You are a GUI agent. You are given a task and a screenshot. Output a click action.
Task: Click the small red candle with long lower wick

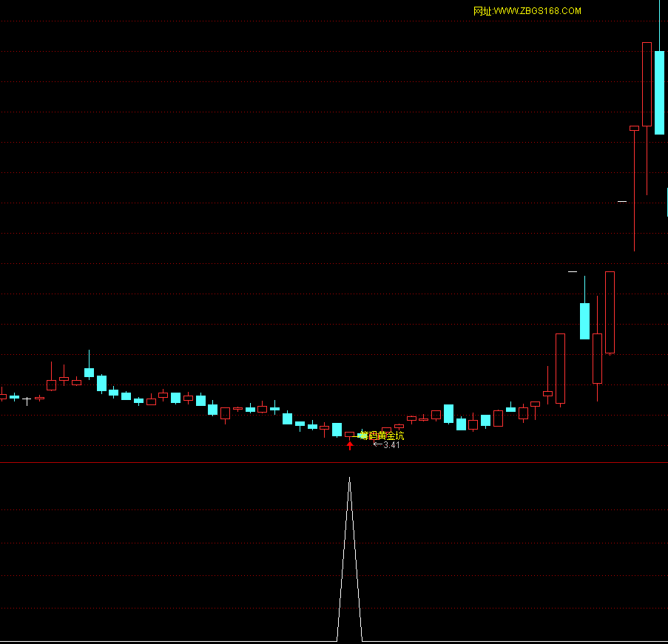coord(634,129)
